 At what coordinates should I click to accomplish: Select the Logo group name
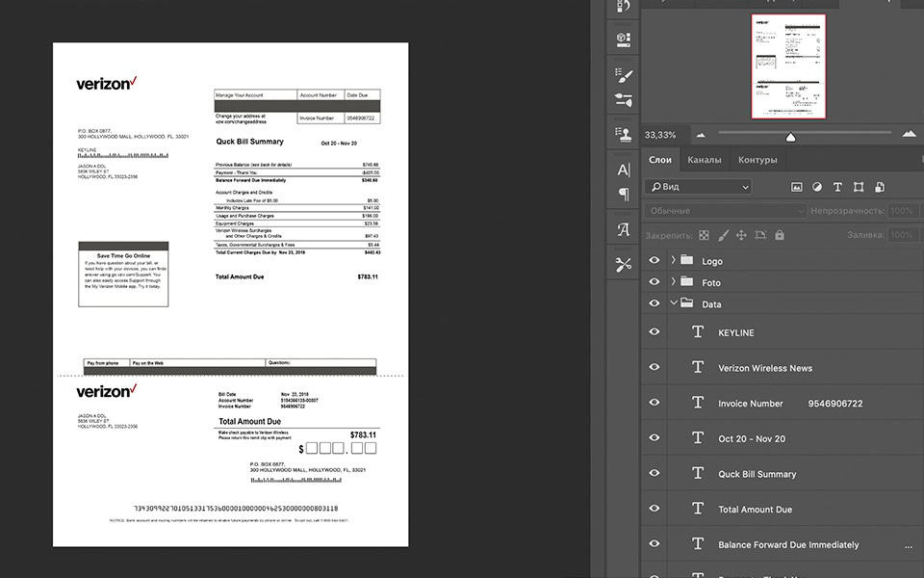coord(712,261)
